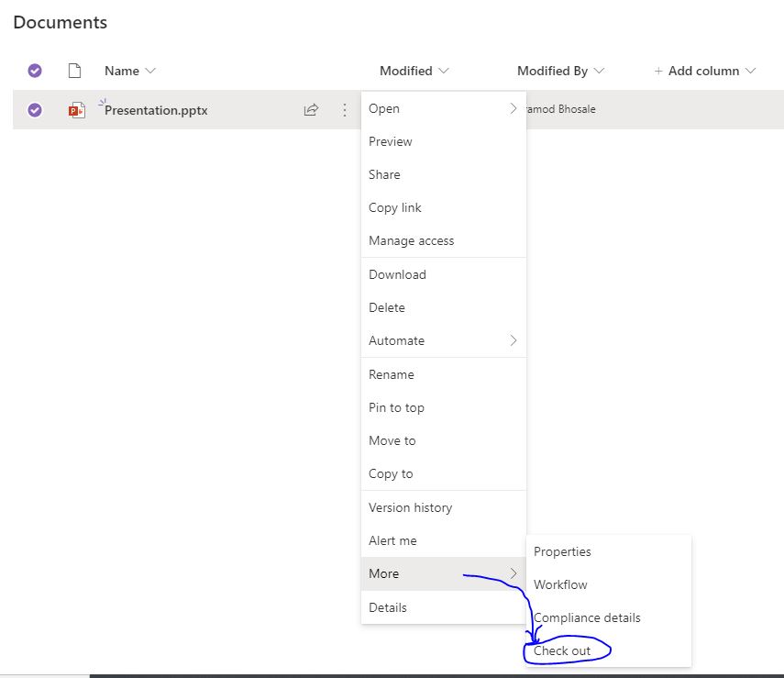The width and height of the screenshot is (784, 678).
Task: Click Version history in the context menu
Action: point(410,507)
